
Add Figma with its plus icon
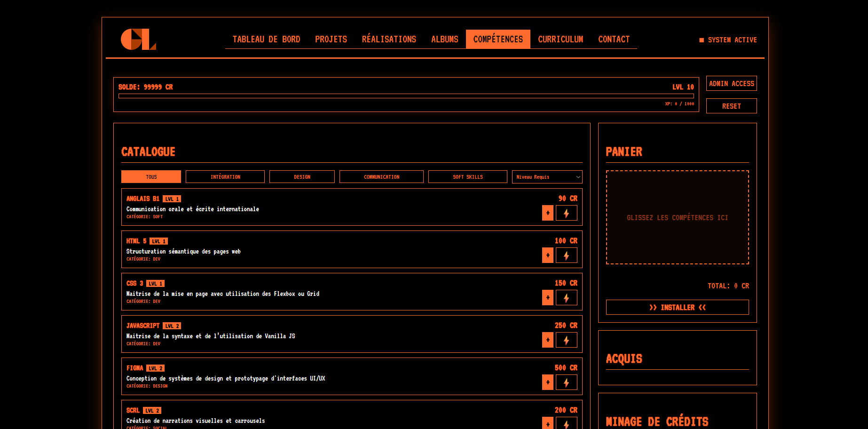tap(548, 382)
